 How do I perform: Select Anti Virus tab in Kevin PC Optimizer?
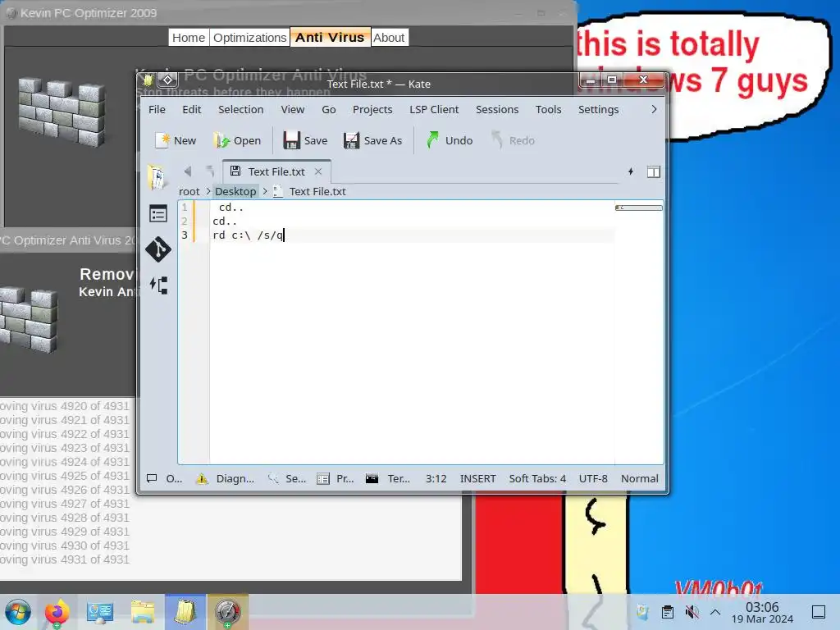(330, 37)
